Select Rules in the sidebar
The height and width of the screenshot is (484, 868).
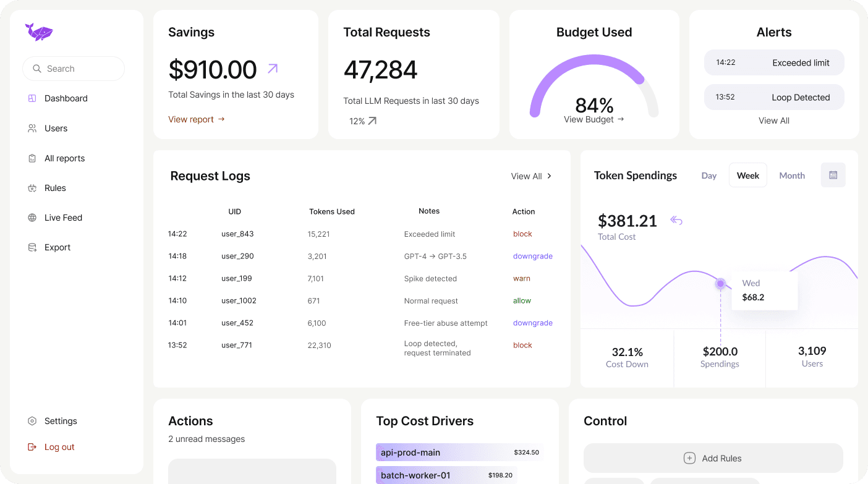pyautogui.click(x=56, y=188)
